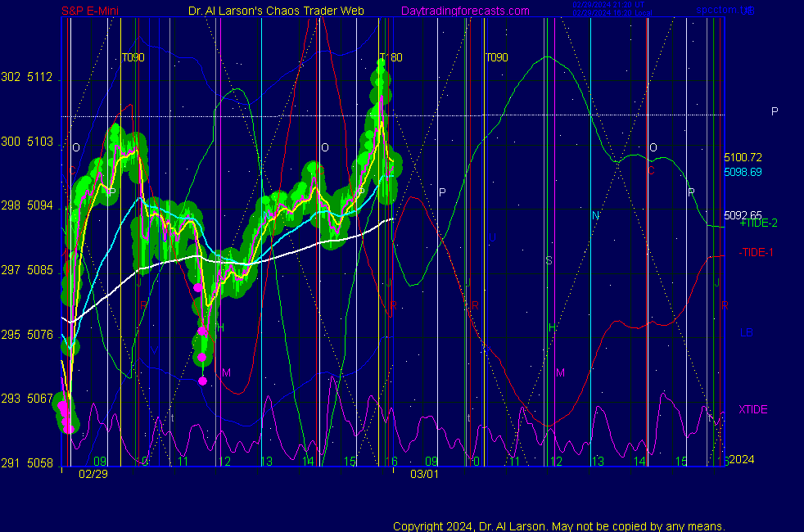
Task: Click the 'S&P E-Mini' chart title
Action: [x=90, y=11]
